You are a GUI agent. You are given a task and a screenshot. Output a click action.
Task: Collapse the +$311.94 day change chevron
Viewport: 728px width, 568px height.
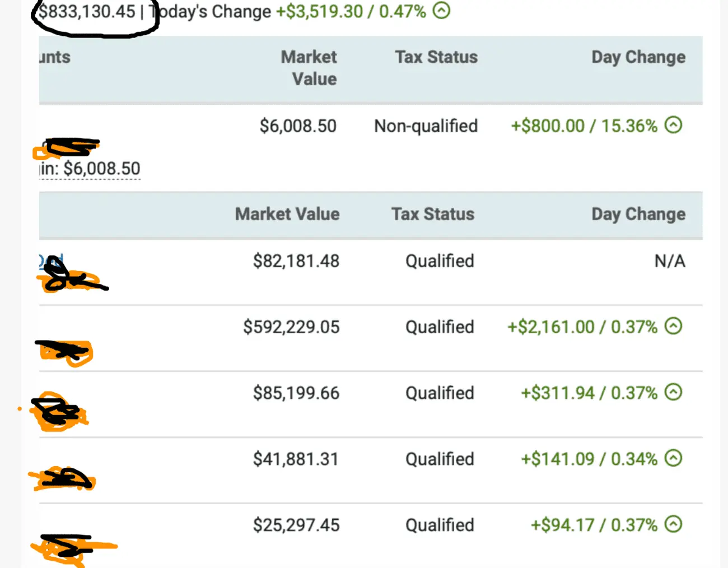[674, 393]
